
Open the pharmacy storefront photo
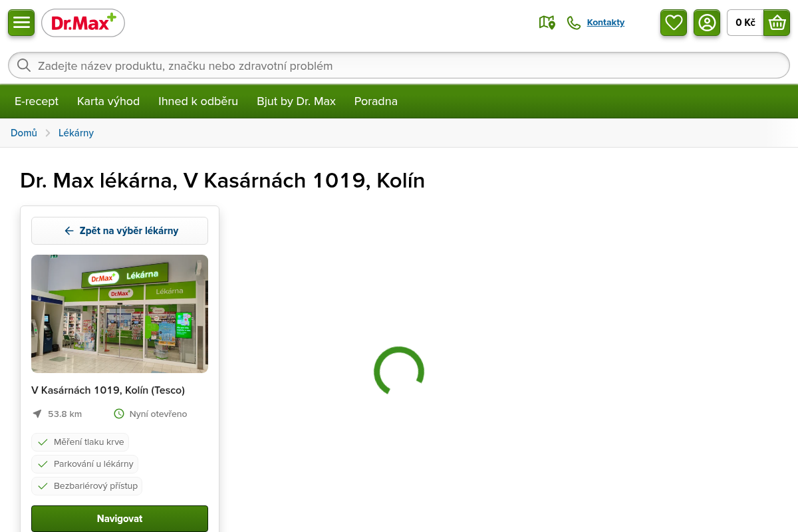coord(120,314)
